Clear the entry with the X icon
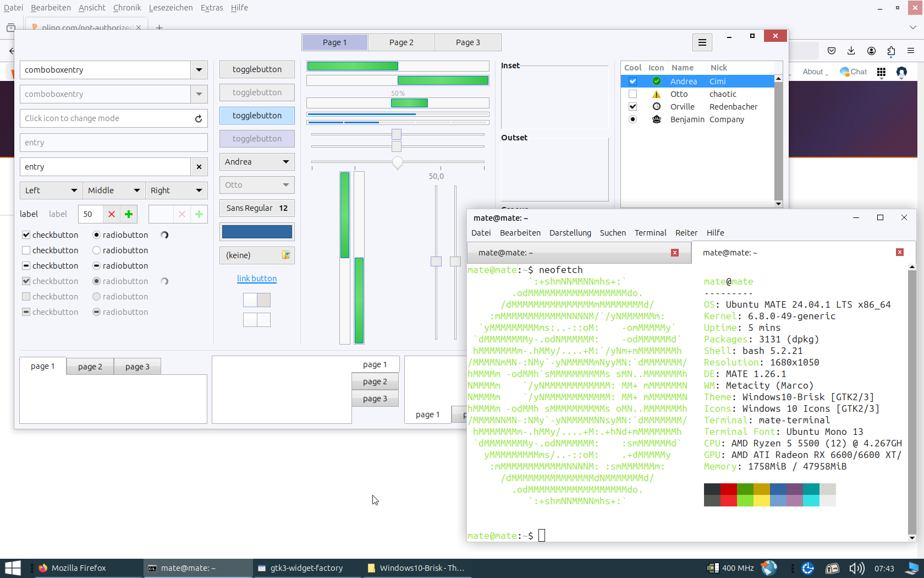 199,167
